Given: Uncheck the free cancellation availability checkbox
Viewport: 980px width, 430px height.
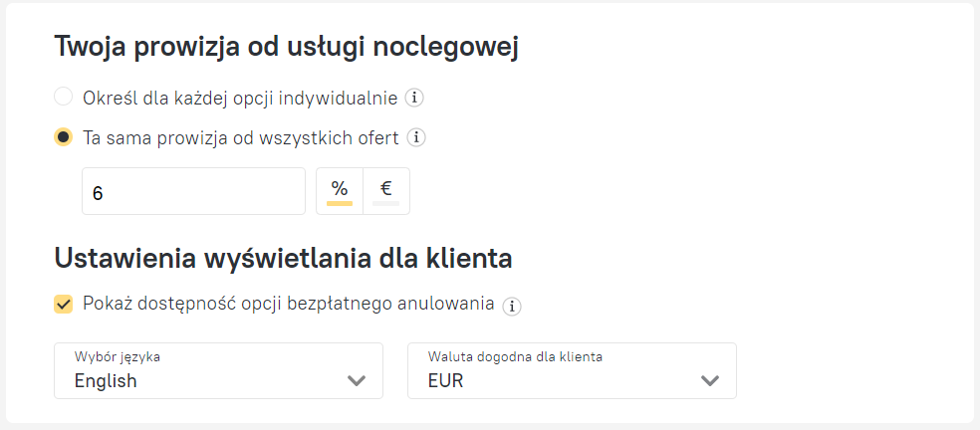Looking at the screenshot, I should coord(64,304).
